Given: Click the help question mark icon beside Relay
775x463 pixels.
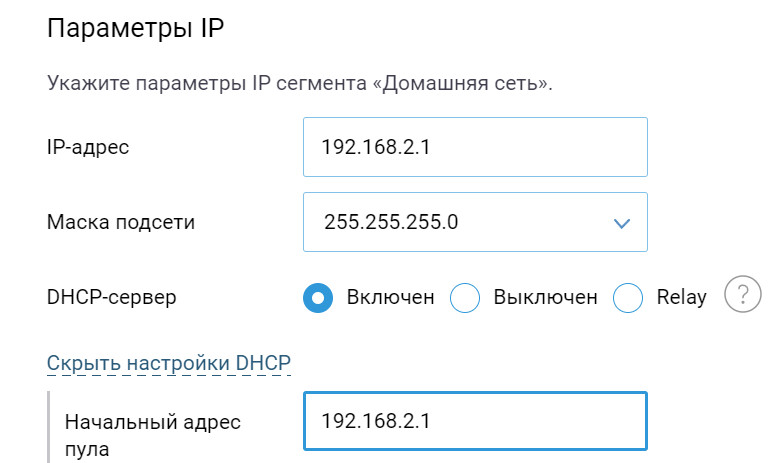Looking at the screenshot, I should 742,297.
